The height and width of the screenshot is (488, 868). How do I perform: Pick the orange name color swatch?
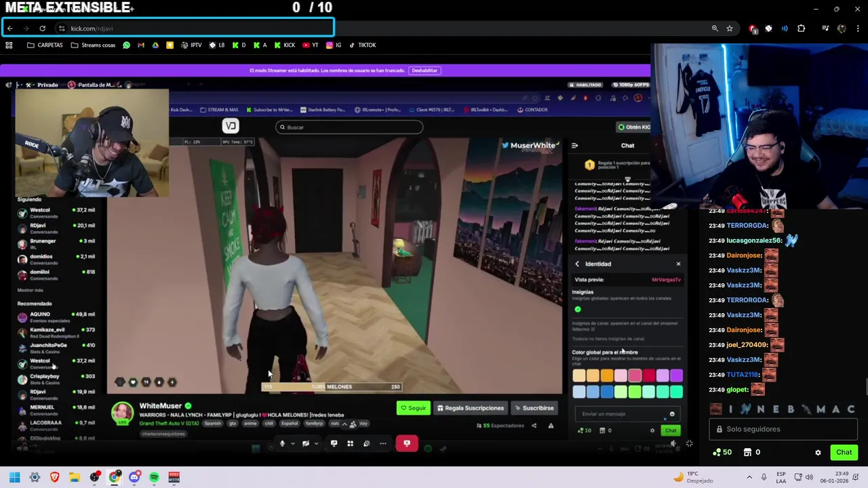607,375
